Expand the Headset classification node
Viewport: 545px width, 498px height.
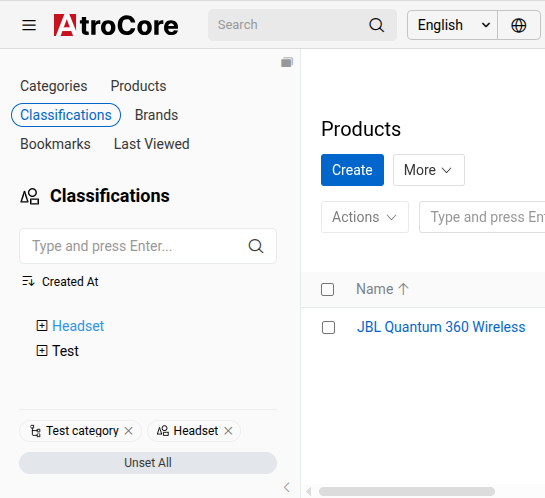(x=42, y=326)
